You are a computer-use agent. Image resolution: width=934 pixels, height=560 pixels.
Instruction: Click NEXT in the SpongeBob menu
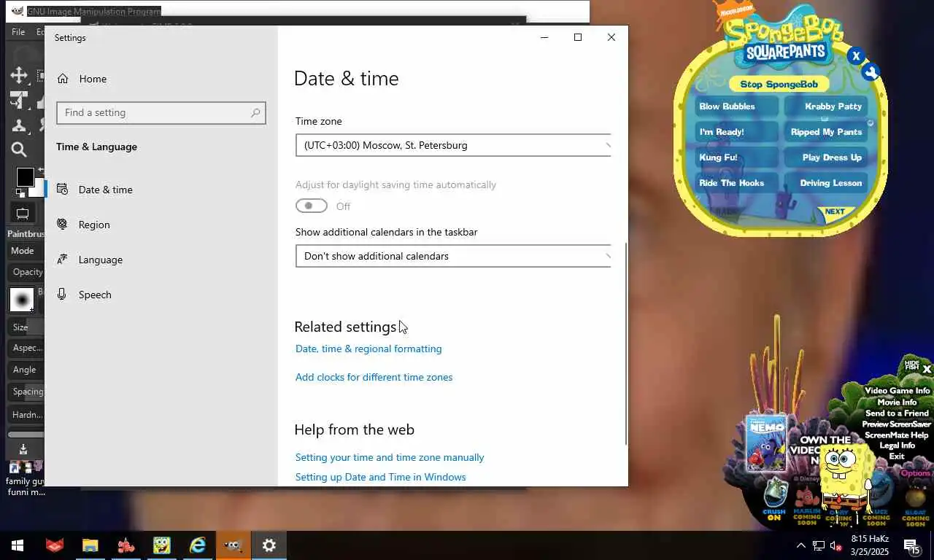(835, 212)
